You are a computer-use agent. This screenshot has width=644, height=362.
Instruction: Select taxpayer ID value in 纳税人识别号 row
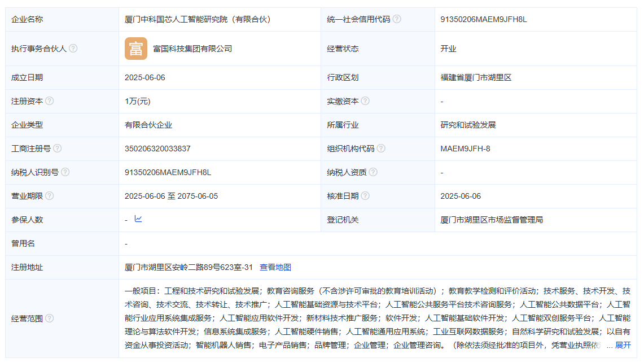(x=168, y=173)
